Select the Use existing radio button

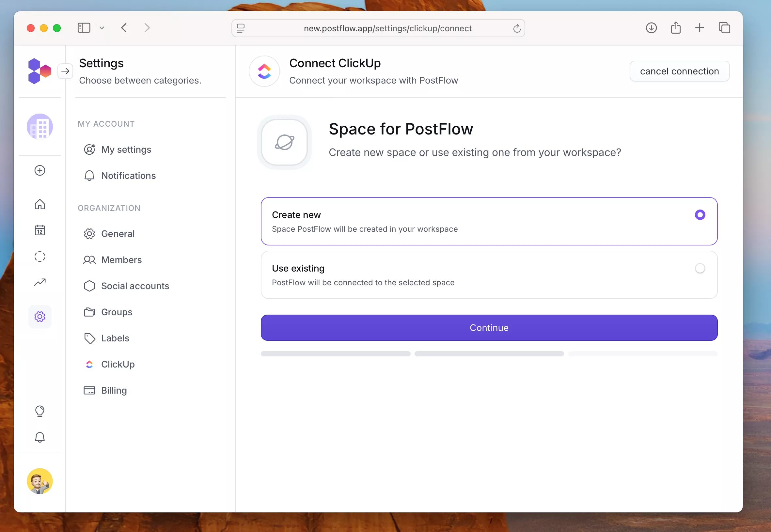700,268
